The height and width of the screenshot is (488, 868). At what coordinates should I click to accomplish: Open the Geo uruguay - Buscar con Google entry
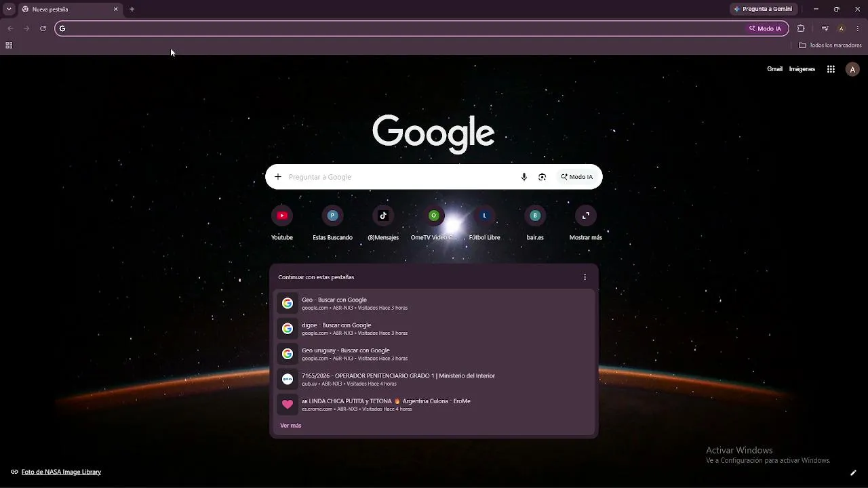(x=434, y=354)
